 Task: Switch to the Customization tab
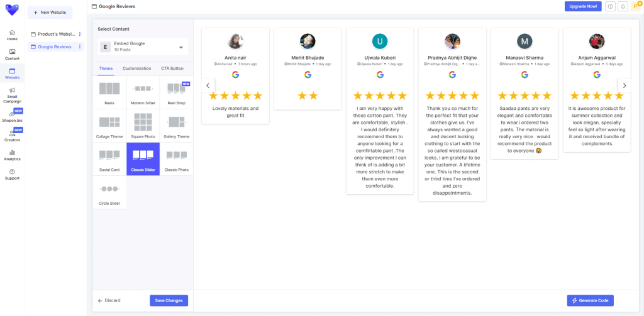[x=136, y=68]
